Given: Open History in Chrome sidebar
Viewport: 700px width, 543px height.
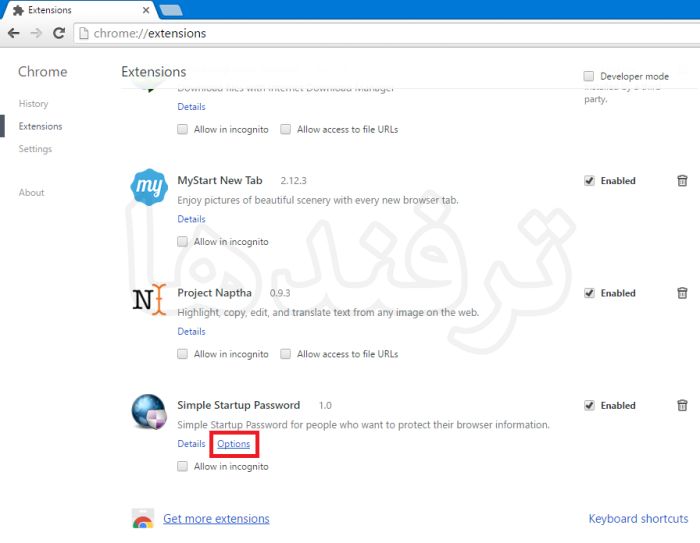Looking at the screenshot, I should coord(33,104).
